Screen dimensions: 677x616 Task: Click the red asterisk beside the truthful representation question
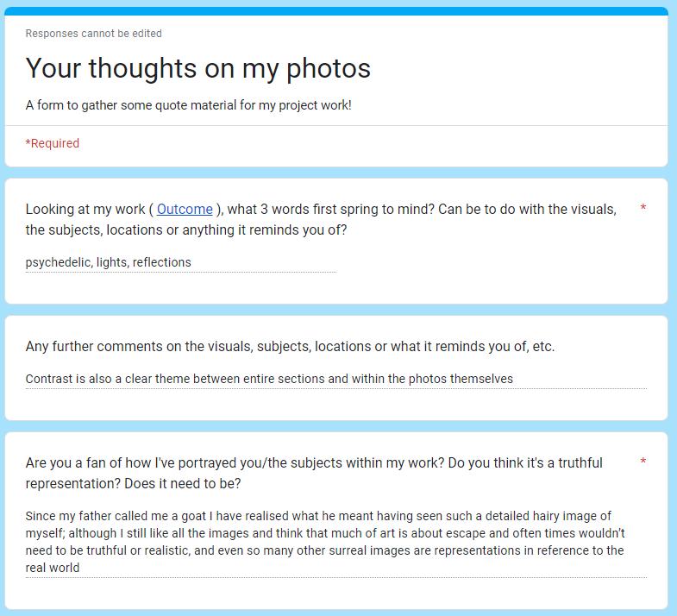(643, 463)
